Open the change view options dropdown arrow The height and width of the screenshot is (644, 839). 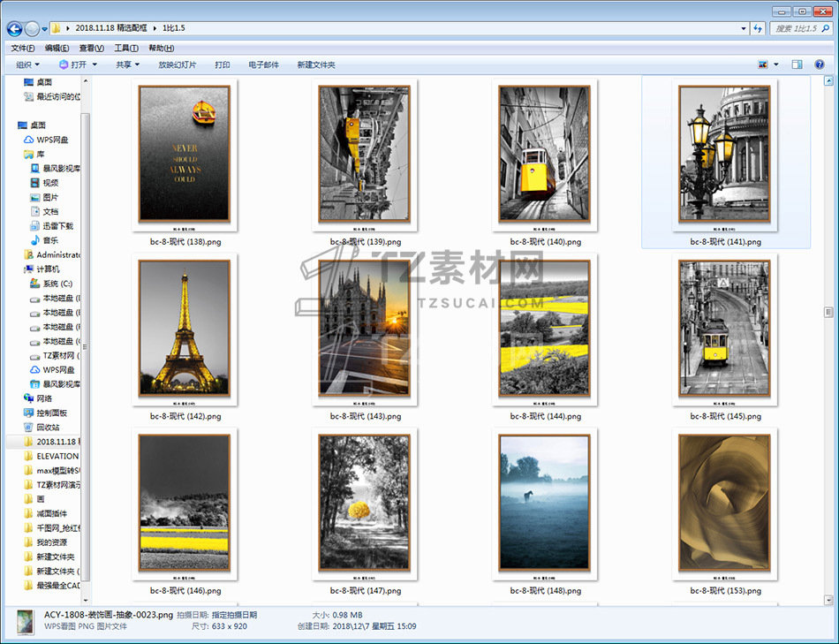tap(776, 64)
